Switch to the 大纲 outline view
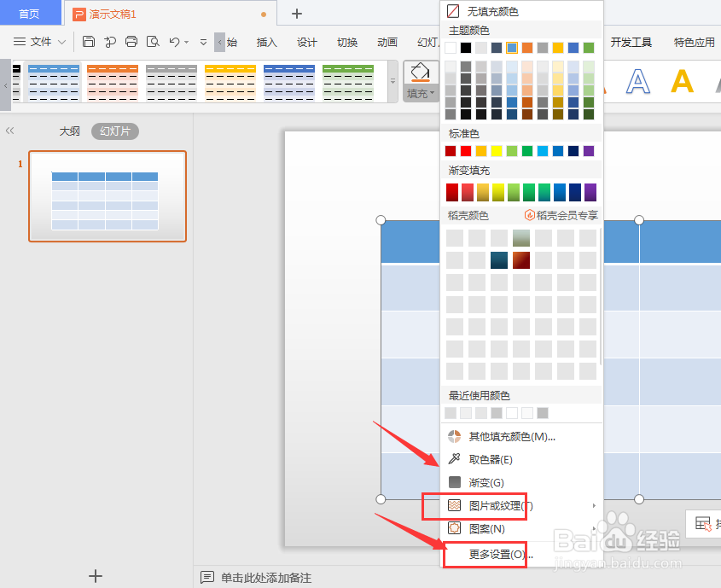721x588 pixels. pyautogui.click(x=69, y=131)
